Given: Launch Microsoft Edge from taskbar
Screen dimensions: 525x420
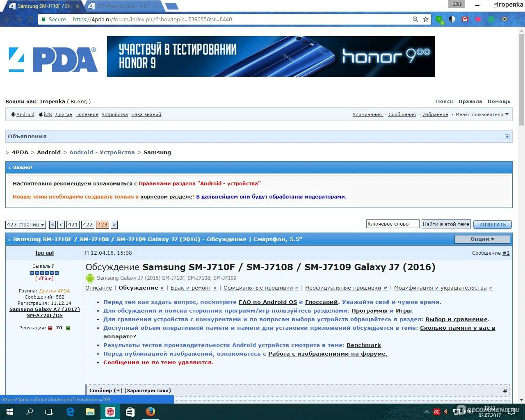Looking at the screenshot, I should pyautogui.click(x=70, y=411).
